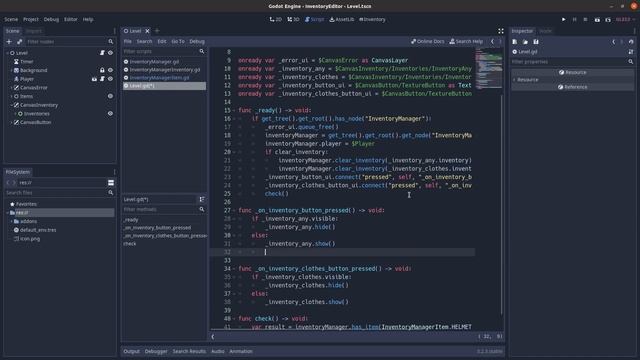Open the renderer GLES3 dropdown
Screen dimensions: 640x360
[x=624, y=19]
